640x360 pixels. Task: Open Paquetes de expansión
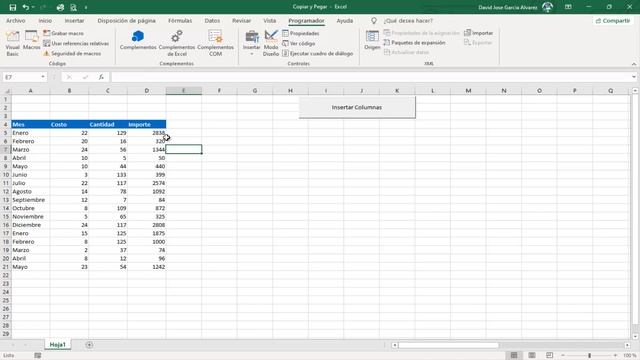click(414, 42)
